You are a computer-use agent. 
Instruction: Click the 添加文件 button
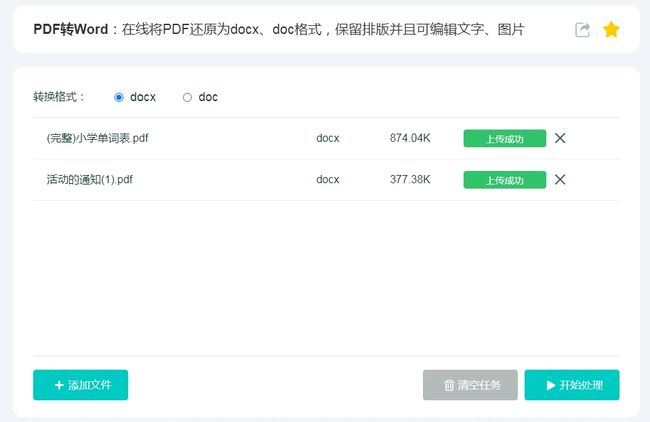[x=80, y=385]
